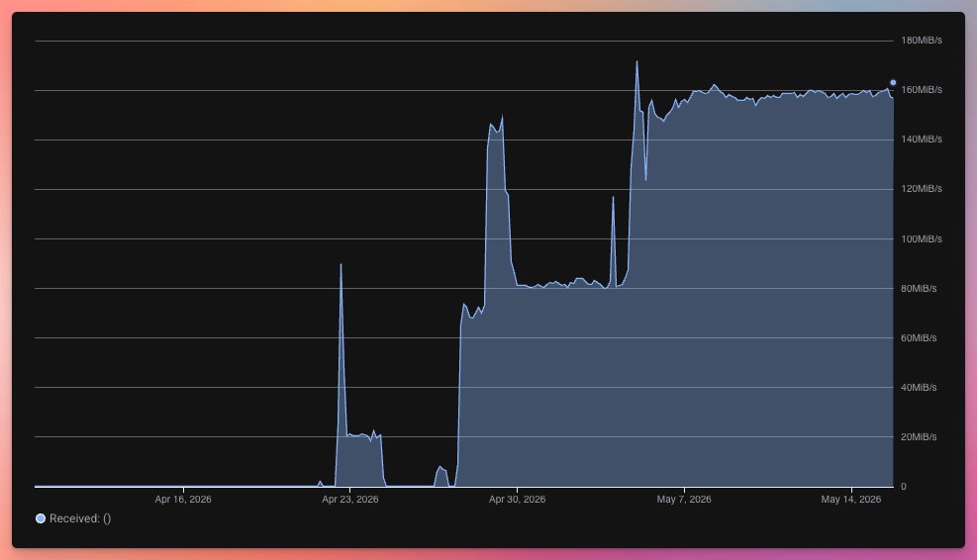
Task: Click the '140MiB/s' y-axis label
Action: [x=922, y=139]
